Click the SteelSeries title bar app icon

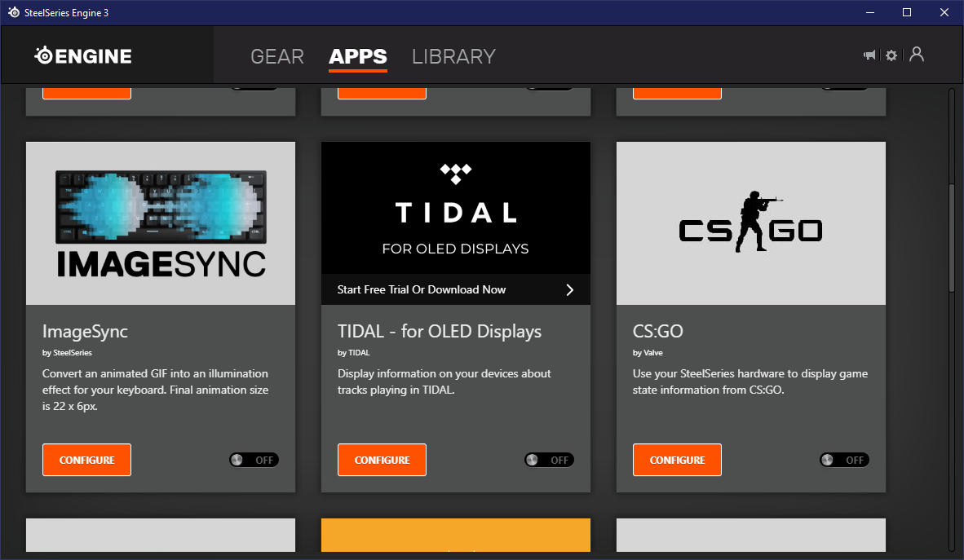pyautogui.click(x=14, y=12)
